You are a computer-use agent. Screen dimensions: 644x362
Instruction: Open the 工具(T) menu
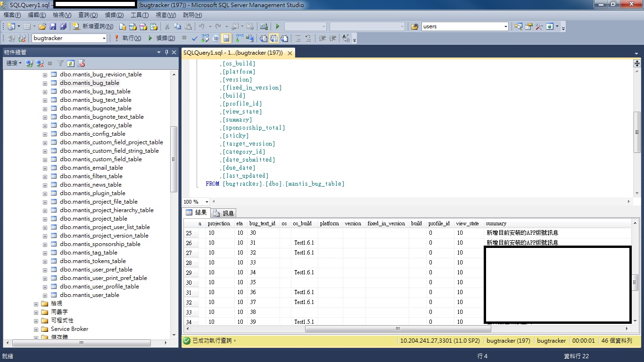point(140,15)
